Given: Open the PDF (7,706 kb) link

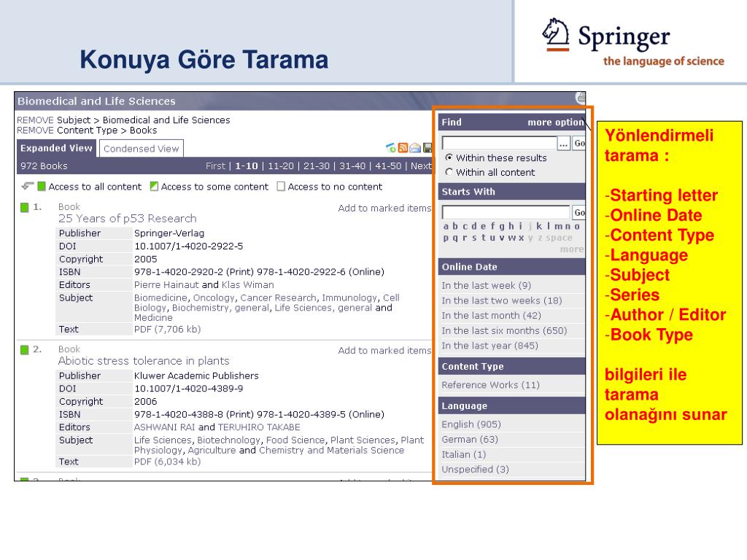Looking at the screenshot, I should point(167,329).
